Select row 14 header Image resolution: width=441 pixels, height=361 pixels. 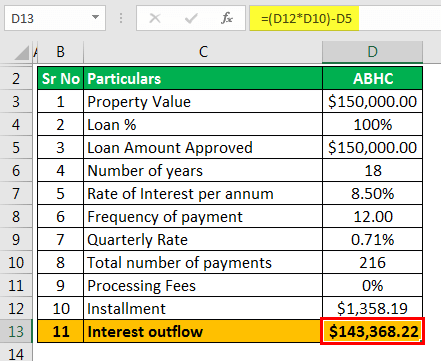tap(16, 353)
